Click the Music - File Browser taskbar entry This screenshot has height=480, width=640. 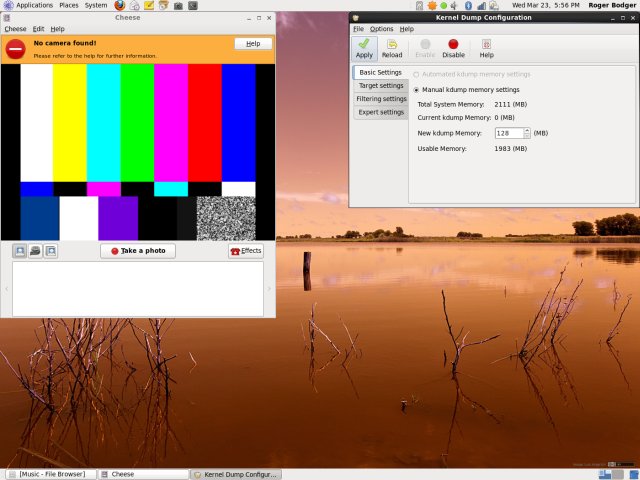coord(52,474)
